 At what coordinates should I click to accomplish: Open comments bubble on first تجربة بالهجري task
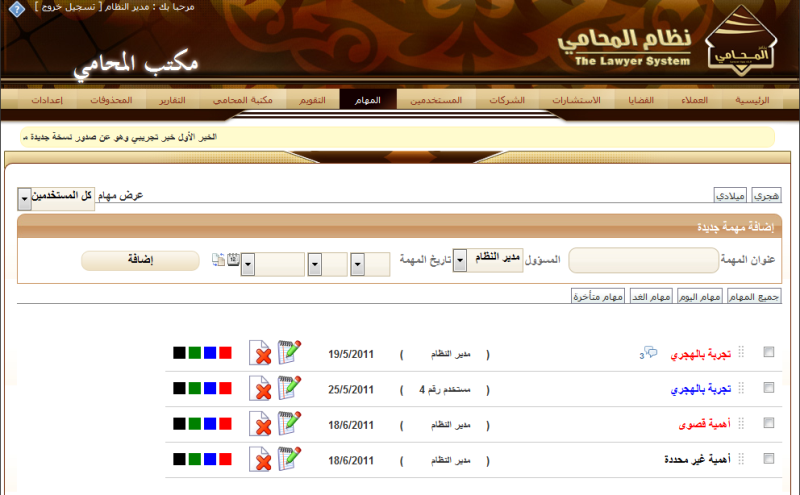click(650, 352)
